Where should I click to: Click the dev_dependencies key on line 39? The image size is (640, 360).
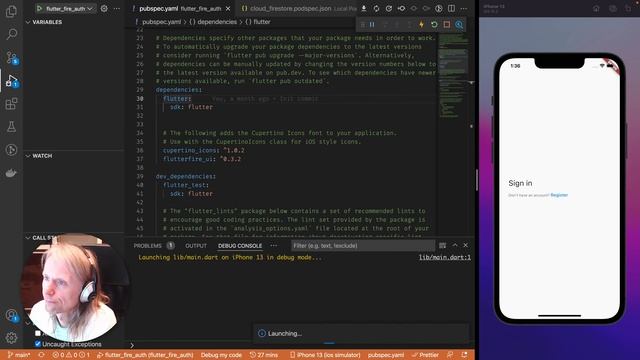(x=186, y=176)
